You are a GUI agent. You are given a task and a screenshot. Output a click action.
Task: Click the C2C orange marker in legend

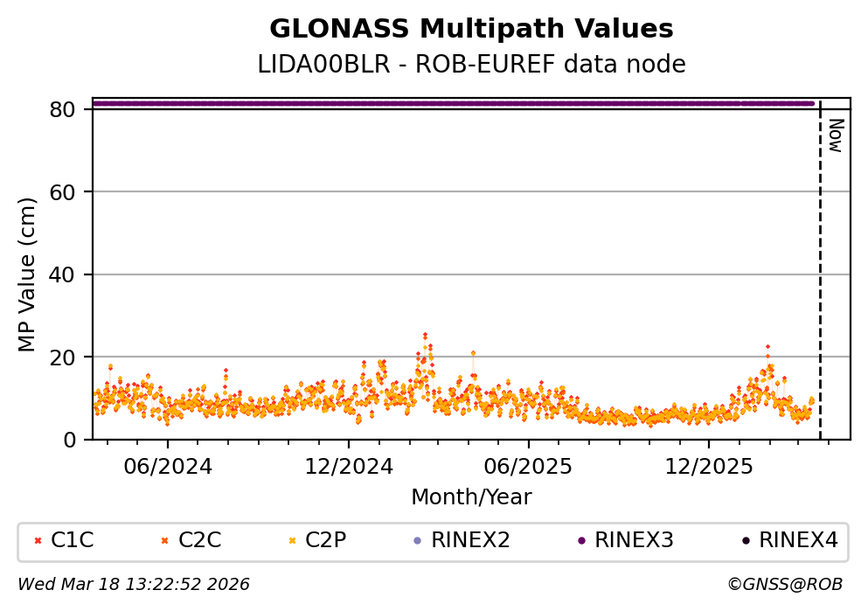click(x=163, y=541)
